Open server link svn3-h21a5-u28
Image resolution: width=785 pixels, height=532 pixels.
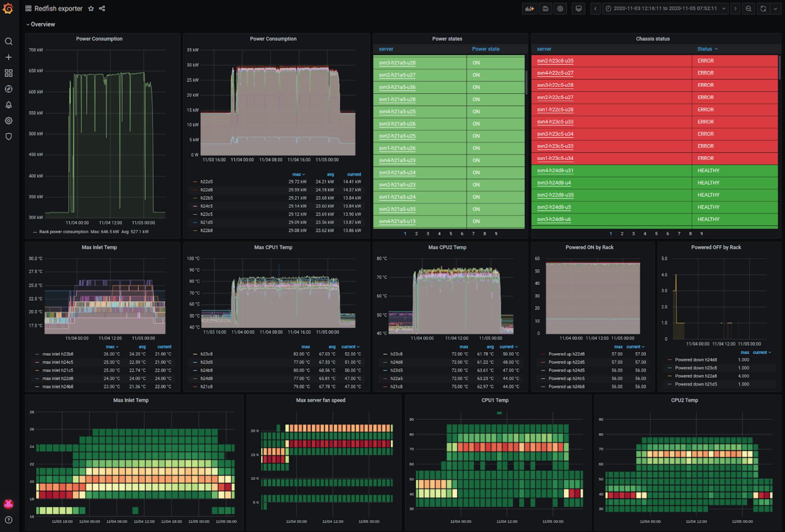coord(397,63)
